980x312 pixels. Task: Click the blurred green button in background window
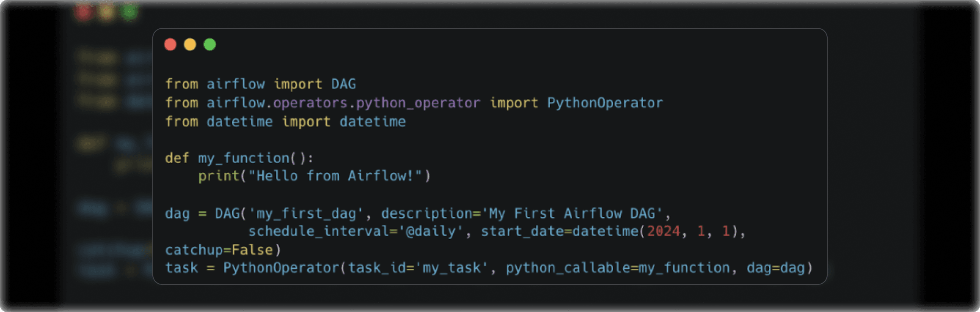[129, 12]
